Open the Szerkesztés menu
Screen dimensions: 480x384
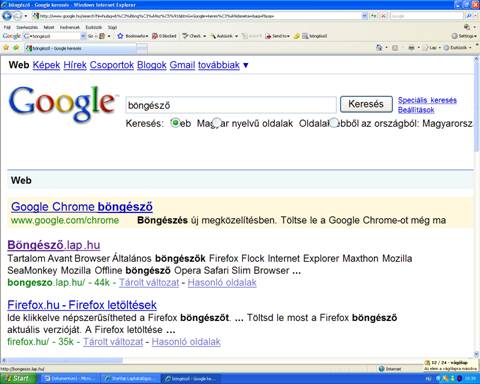pos(27,27)
